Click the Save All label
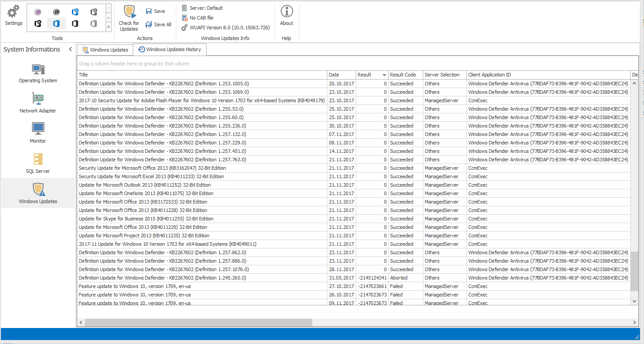Screen dimensions: 644x344 point(163,24)
